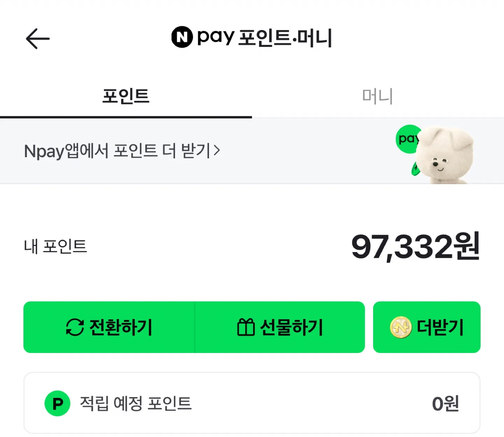Open chevron next to 포인트 더 받기

pyautogui.click(x=217, y=151)
